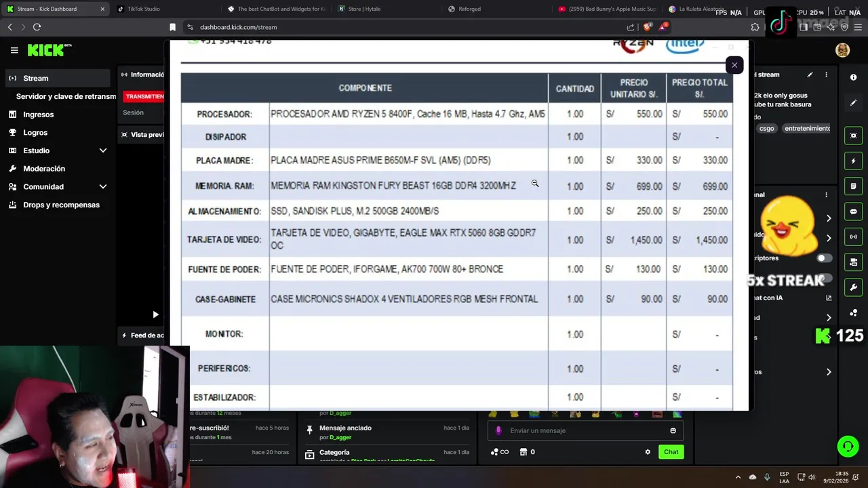Click the TARJETA DE VIDEO GIGABYTE EAGLE text
This screenshot has height=488, width=868.
pyautogui.click(x=403, y=239)
